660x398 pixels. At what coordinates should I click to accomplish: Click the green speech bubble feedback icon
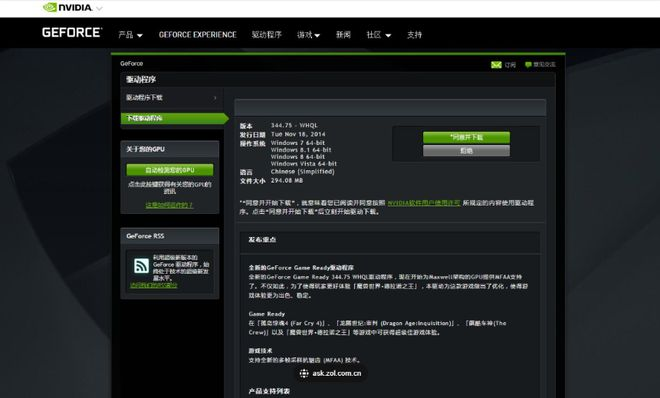(528, 64)
